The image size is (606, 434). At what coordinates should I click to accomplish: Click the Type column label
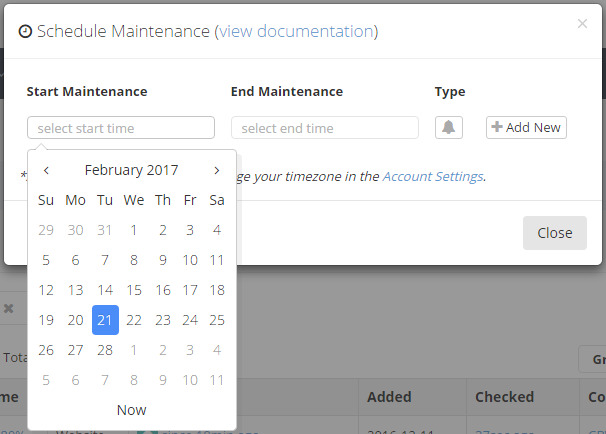tap(450, 92)
